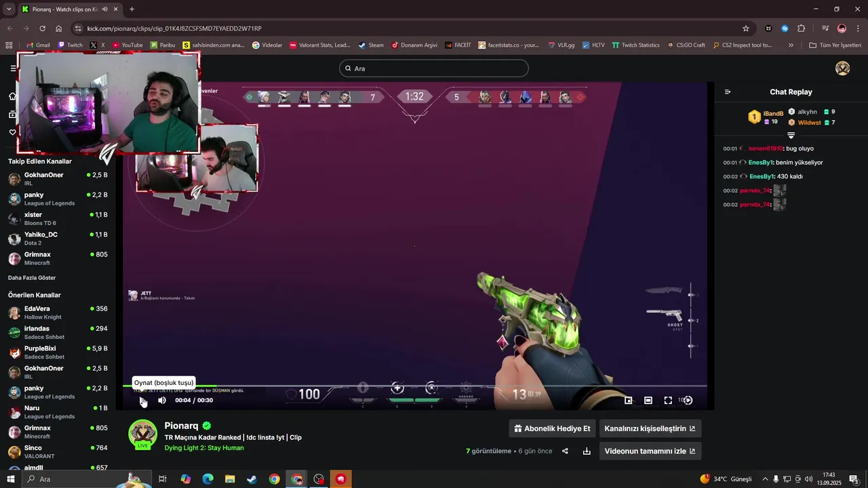Click the Abonelik Hediye Et button
868x488 pixels.
[x=552, y=428]
